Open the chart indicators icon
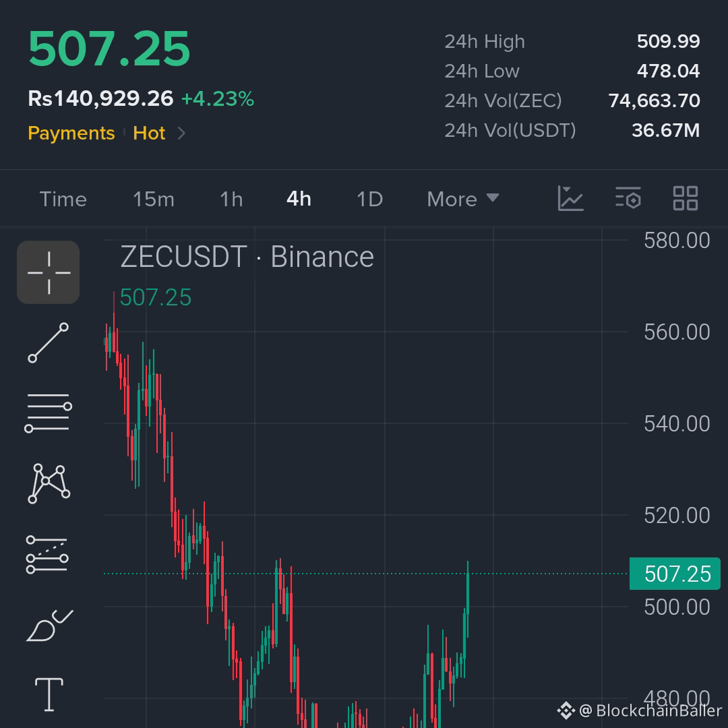This screenshot has width=728, height=728. tap(571, 199)
